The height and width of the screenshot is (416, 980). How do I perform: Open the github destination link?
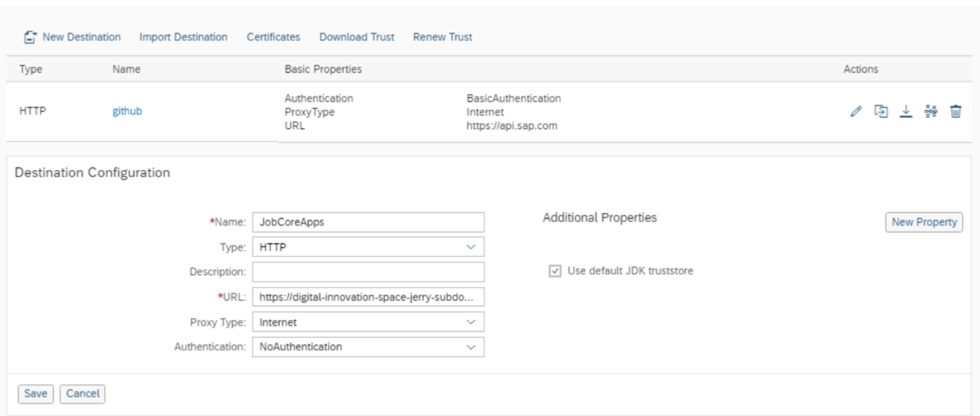point(127,112)
